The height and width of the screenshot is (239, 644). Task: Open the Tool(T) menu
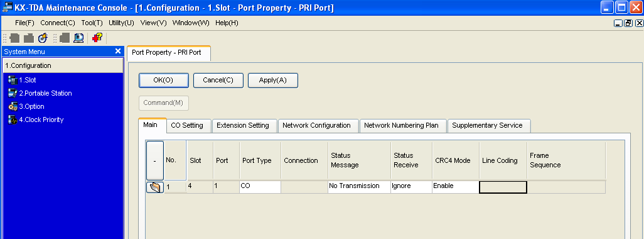(92, 23)
